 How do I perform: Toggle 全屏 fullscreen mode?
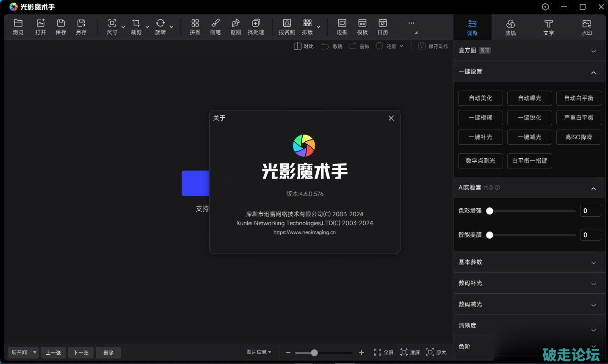tap(384, 352)
